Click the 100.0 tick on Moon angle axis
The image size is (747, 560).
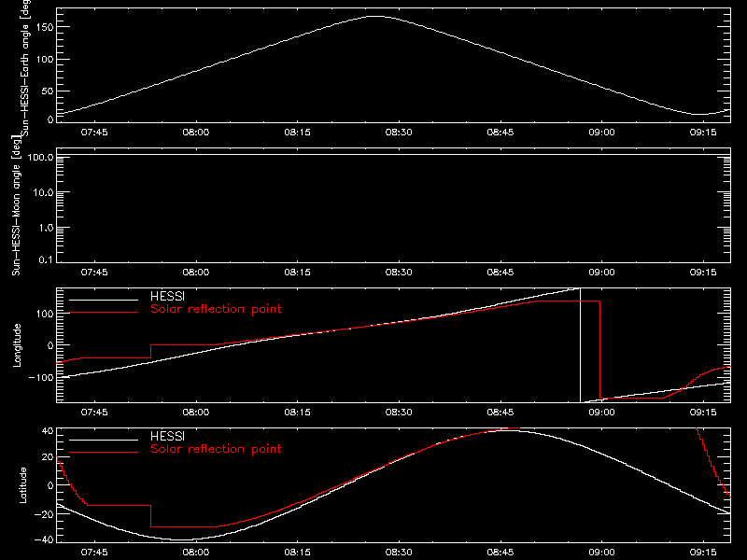click(40, 157)
